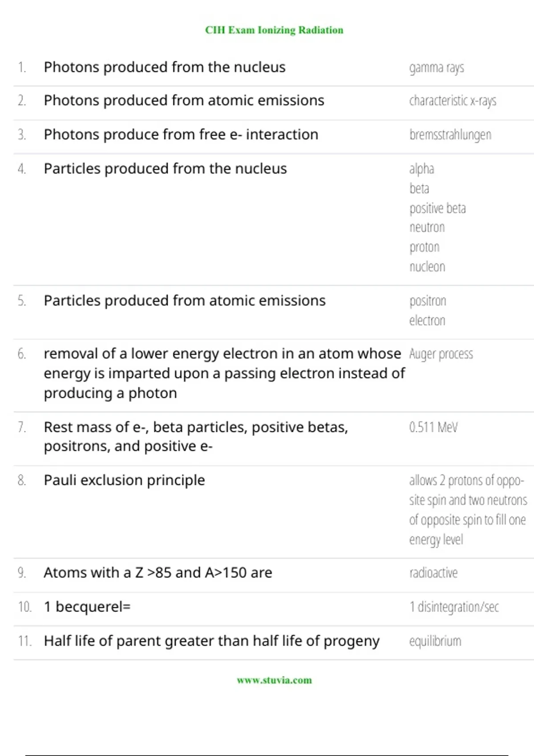Click the 'positive beta' answer line
The width and height of the screenshot is (534, 756).
click(x=437, y=208)
